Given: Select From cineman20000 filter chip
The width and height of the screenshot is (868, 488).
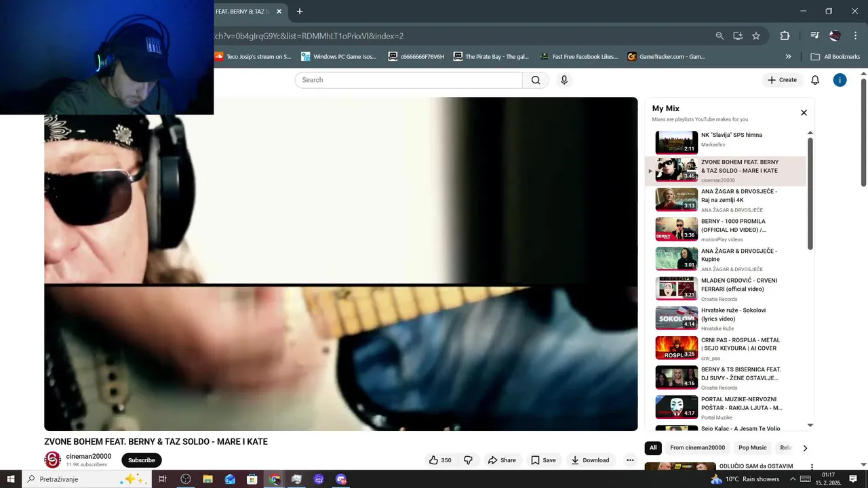Looking at the screenshot, I should click(697, 448).
